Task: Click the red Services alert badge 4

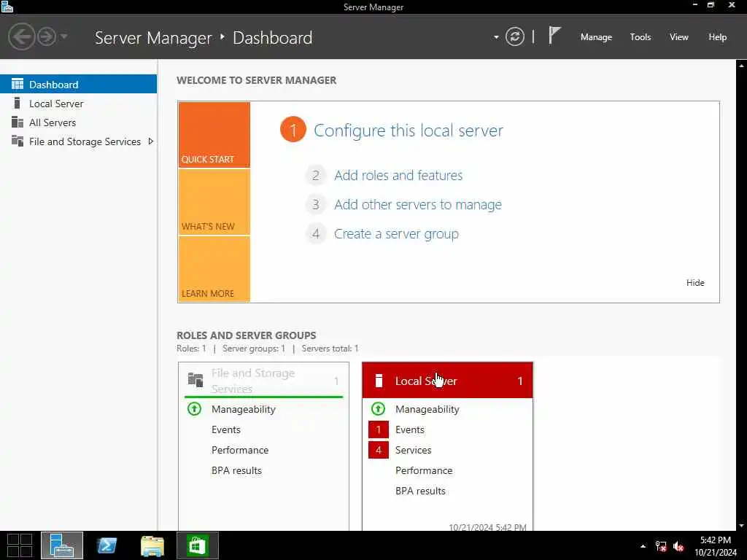Action: [x=379, y=450]
